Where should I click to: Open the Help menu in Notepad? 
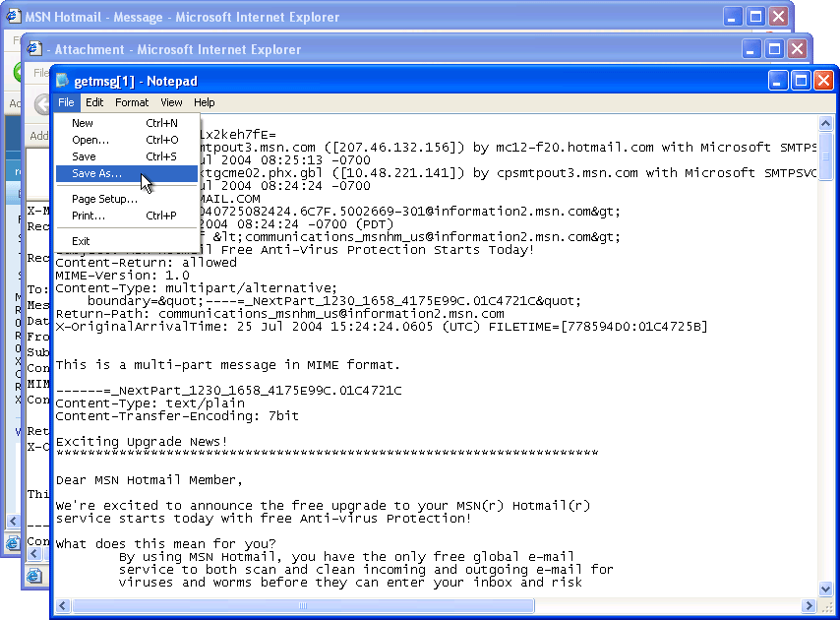pos(204,102)
